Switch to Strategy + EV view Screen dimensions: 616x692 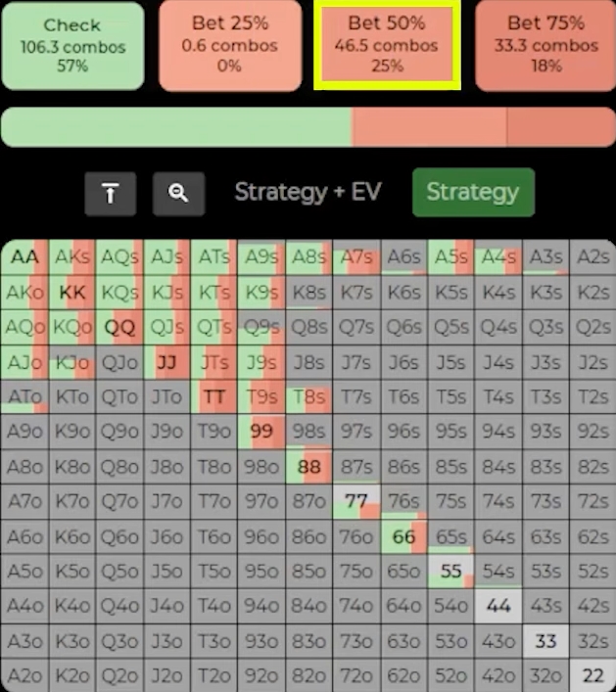[x=308, y=192]
